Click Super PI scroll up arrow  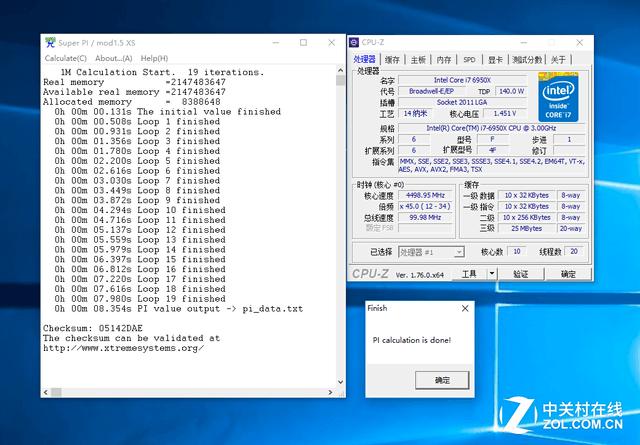[341, 70]
